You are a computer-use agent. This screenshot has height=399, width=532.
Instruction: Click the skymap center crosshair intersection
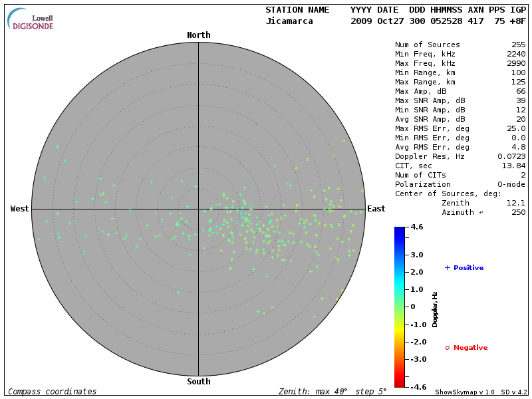click(x=198, y=209)
